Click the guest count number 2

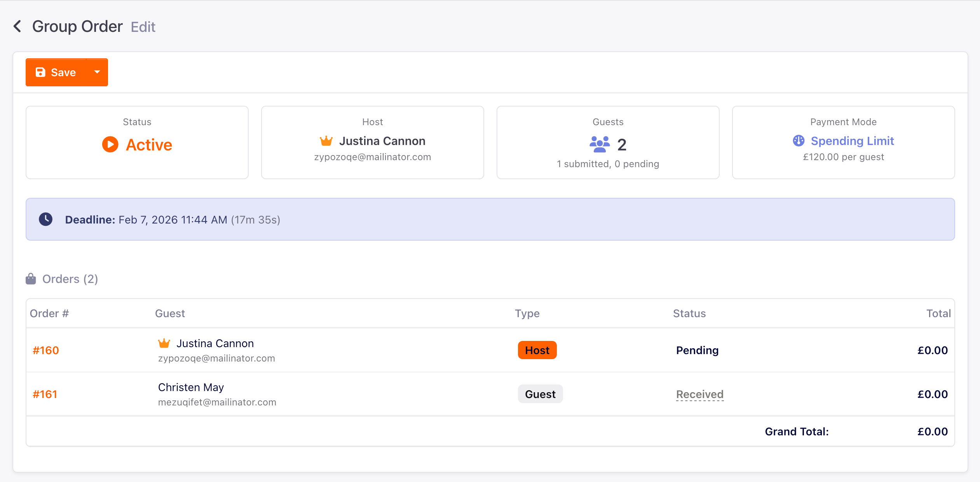tap(622, 145)
